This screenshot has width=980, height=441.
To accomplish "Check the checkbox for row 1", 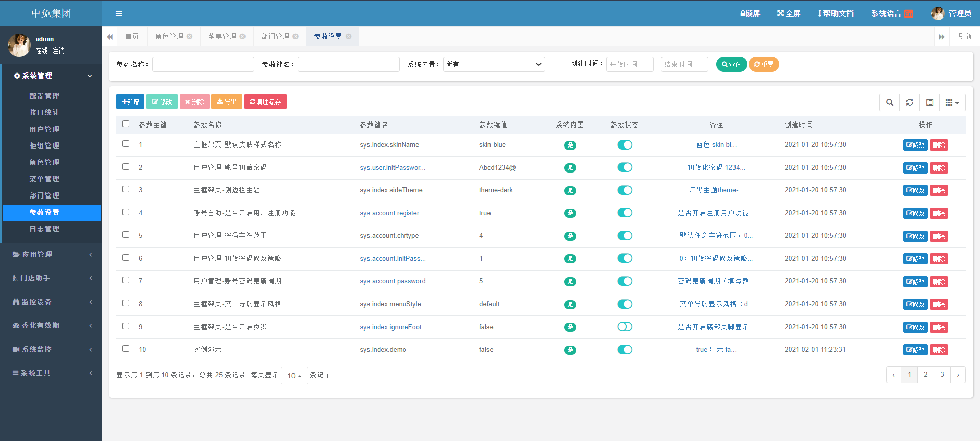I will point(126,144).
